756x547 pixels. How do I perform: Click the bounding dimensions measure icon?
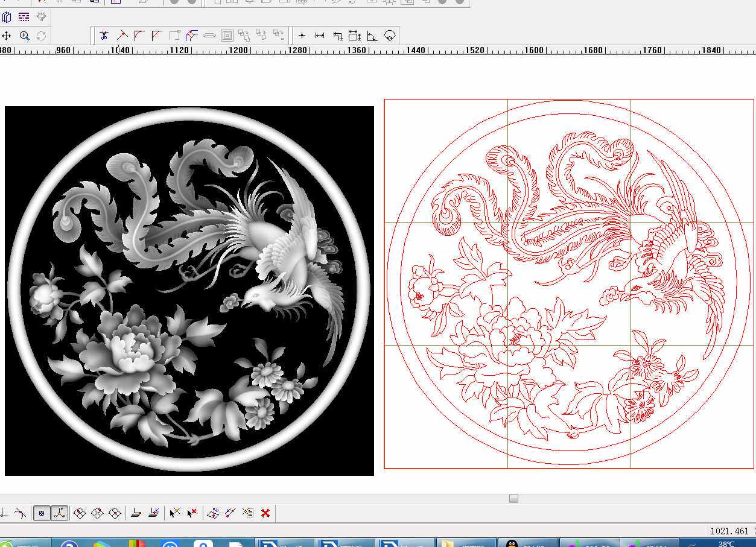355,36
